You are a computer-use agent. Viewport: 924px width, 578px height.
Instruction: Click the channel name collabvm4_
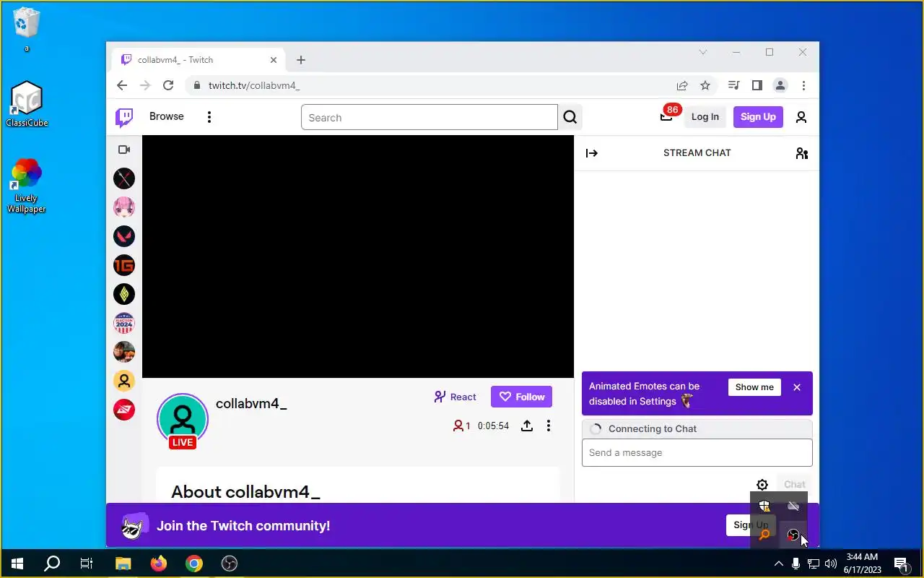pos(251,403)
